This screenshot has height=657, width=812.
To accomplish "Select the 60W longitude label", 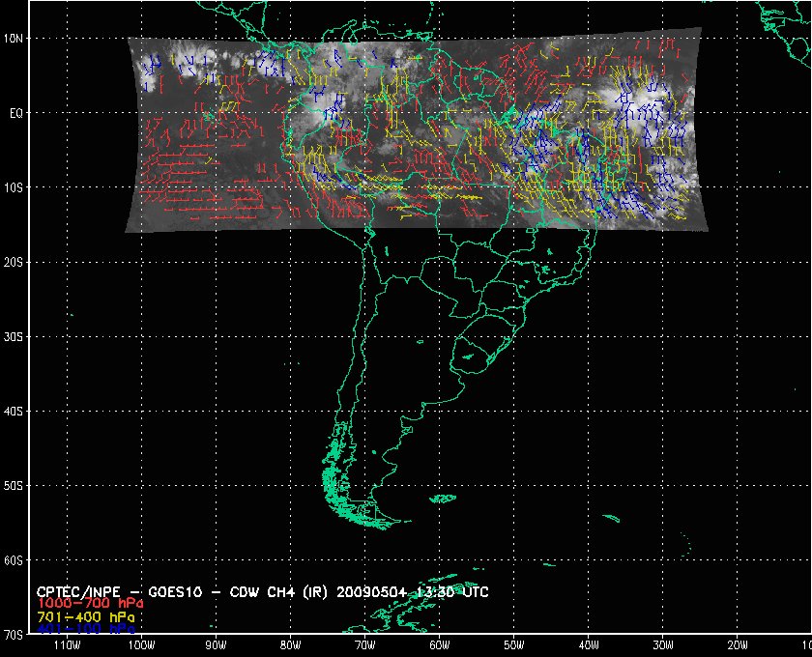I will [440, 645].
